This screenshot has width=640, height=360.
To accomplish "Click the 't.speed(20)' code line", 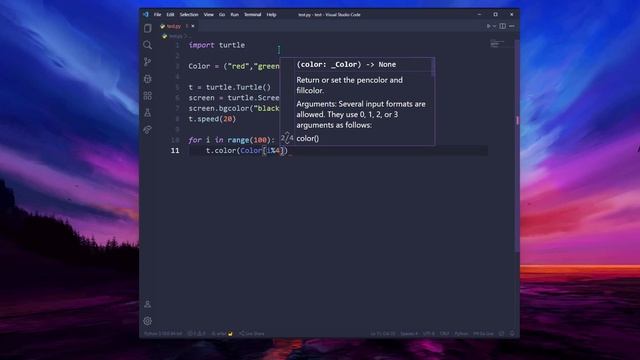I will pyautogui.click(x=212, y=119).
